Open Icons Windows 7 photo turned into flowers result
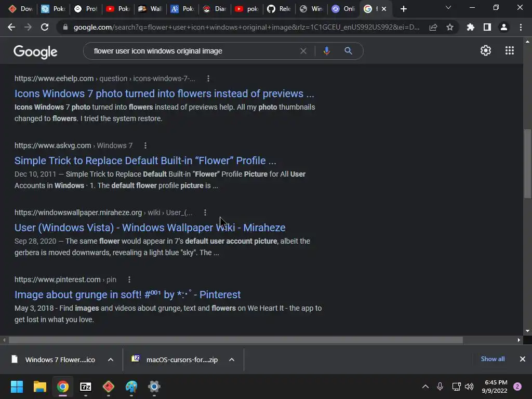The width and height of the screenshot is (532, 399). tap(164, 94)
